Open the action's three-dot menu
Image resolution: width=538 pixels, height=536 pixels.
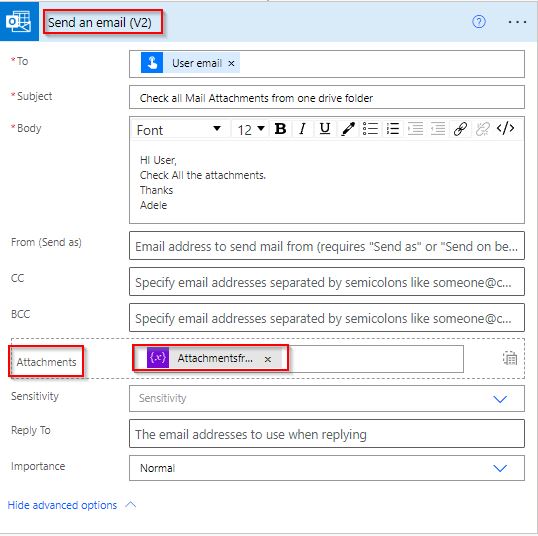517,22
